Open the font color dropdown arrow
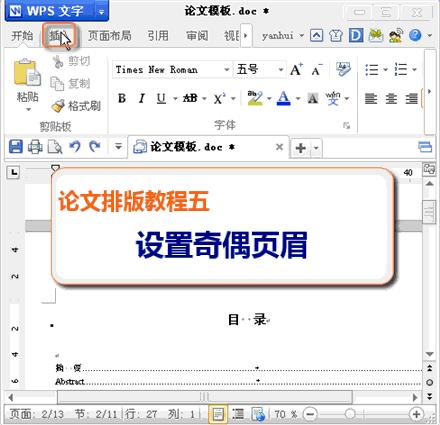The image size is (440, 425). pos(298,98)
